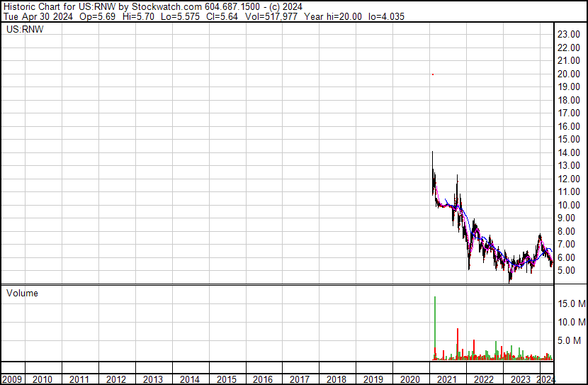588x385 pixels.
Task: Click the Volume panel label
Action: click(23, 294)
